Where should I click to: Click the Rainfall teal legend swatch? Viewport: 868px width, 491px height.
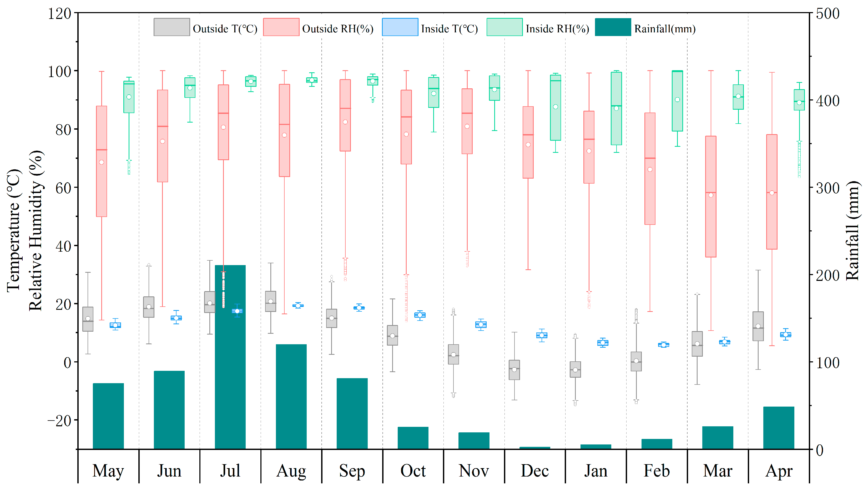tap(613, 27)
